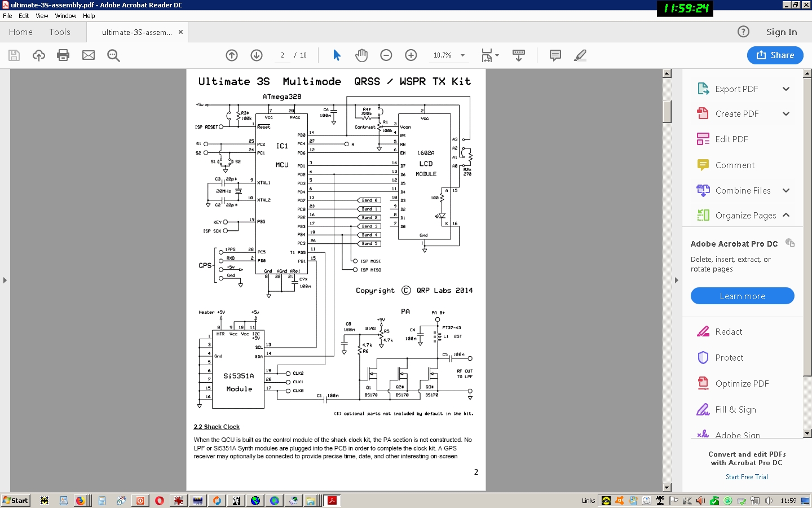Image resolution: width=812 pixels, height=508 pixels.
Task: Open the help question mark icon
Action: [744, 32]
